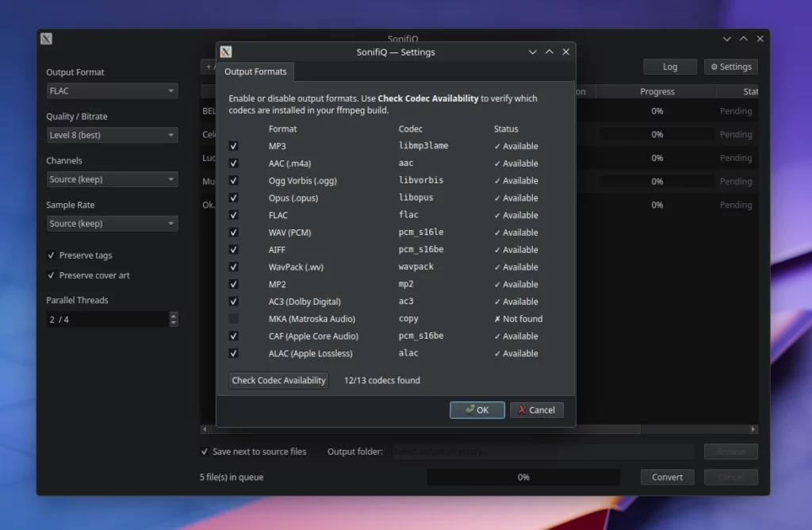Toggle the FLAC format checkbox
Viewport: 812px width, 530px height.
point(234,215)
